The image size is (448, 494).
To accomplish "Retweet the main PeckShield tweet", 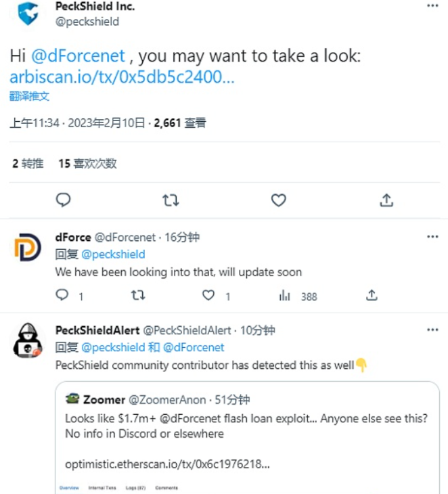I will 171,200.
